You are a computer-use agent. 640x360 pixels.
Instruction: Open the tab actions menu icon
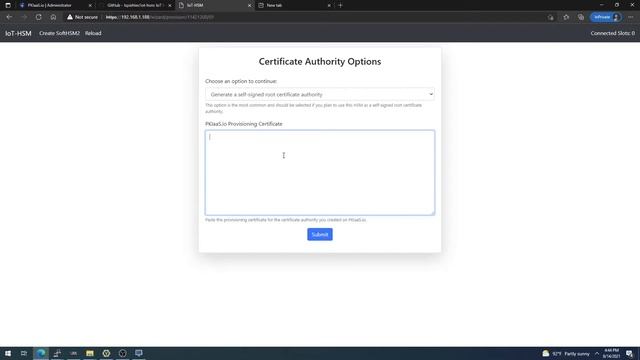click(x=8, y=5)
